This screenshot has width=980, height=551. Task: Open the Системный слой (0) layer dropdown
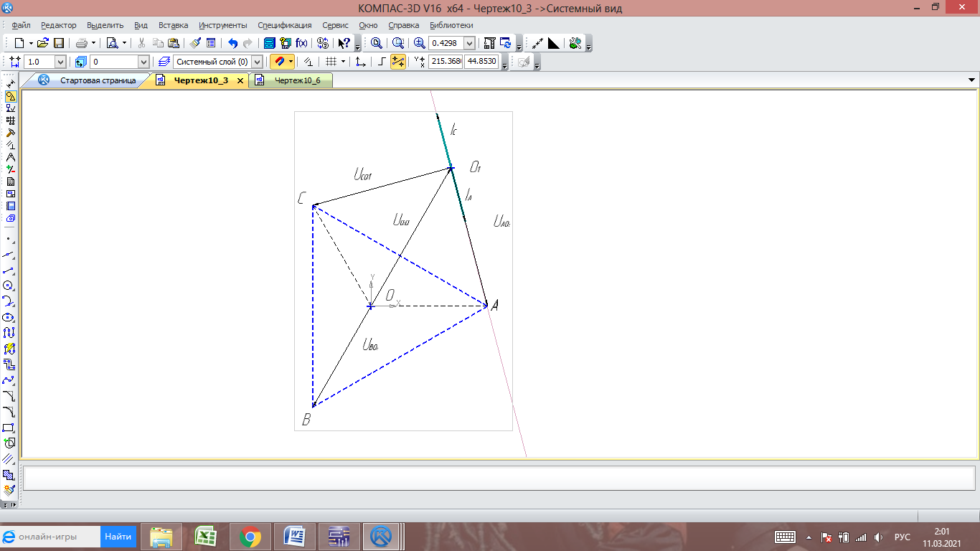tap(257, 62)
